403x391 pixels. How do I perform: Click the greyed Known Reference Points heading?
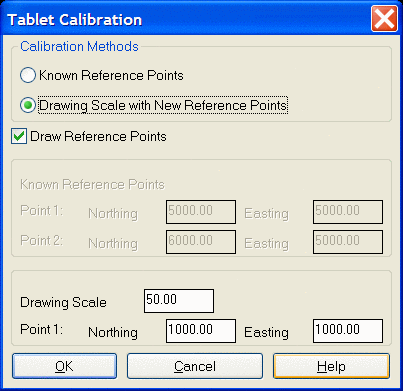tap(92, 184)
